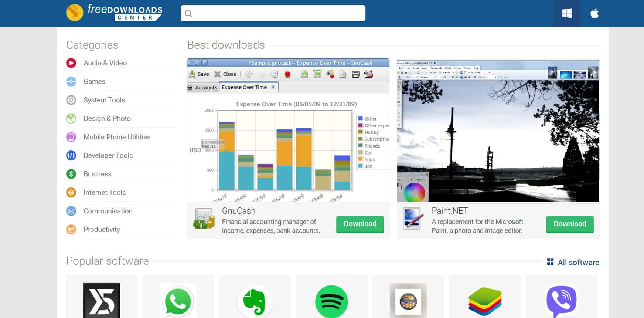Click the Mobile Phone Utilities icon
This screenshot has height=318, width=644.
point(71,137)
